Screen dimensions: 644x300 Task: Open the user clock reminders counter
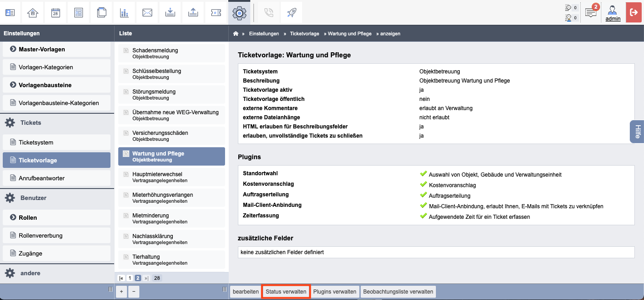(x=571, y=18)
